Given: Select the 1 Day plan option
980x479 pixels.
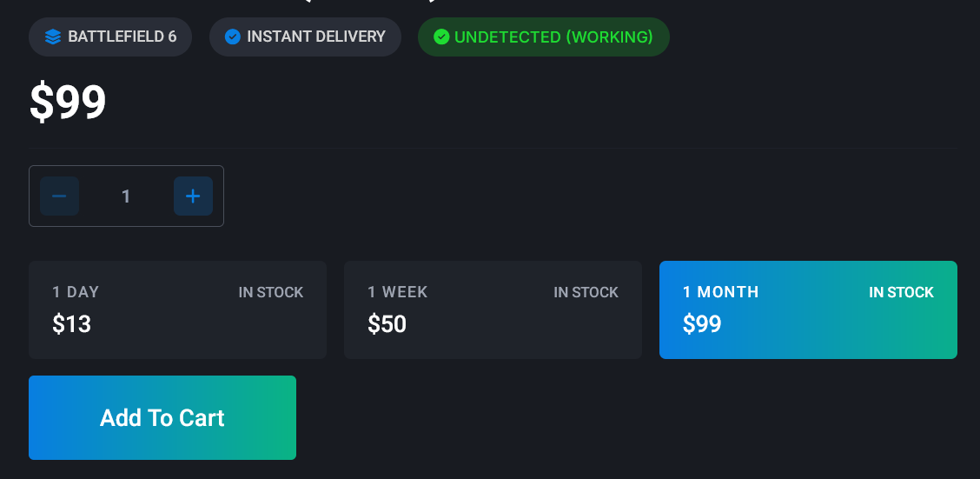Looking at the screenshot, I should [177, 309].
